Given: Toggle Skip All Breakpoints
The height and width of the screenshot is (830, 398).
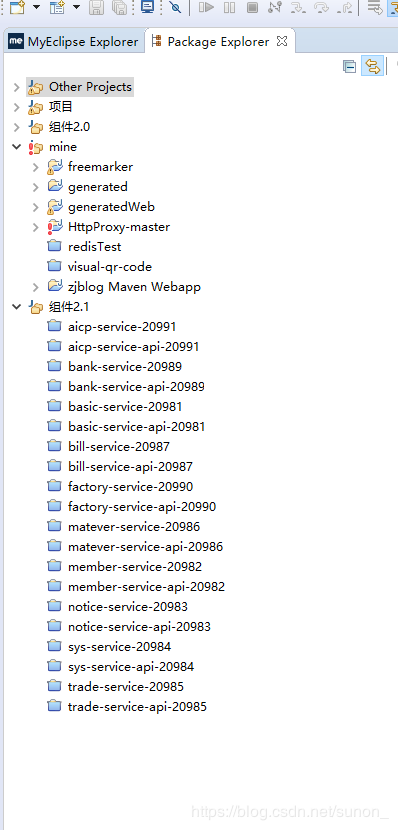Looking at the screenshot, I should click(x=175, y=7).
